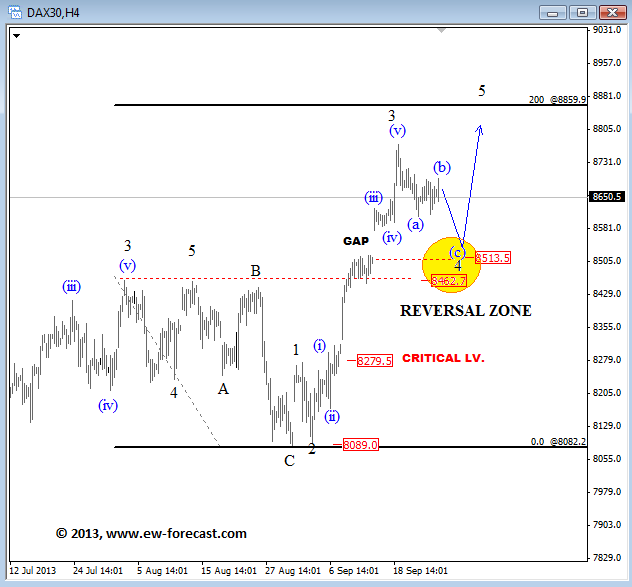The height and width of the screenshot is (587, 632).
Task: Click the blue '(c)' label inside yellow circle
Action: [x=457, y=253]
